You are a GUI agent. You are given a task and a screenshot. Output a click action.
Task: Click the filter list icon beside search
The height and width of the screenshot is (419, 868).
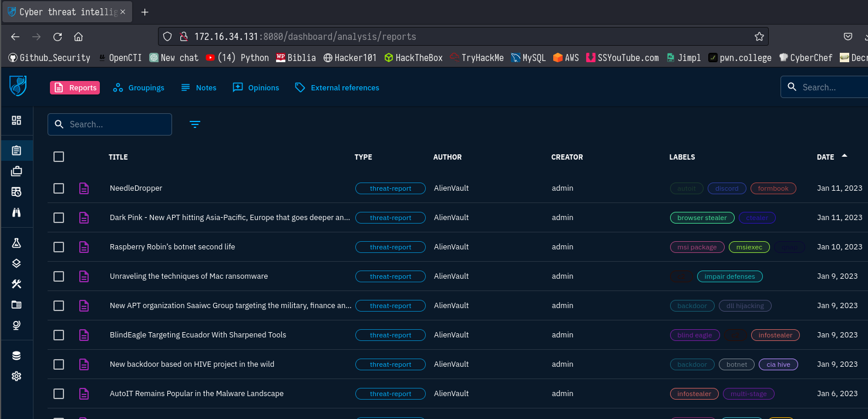[x=195, y=124]
